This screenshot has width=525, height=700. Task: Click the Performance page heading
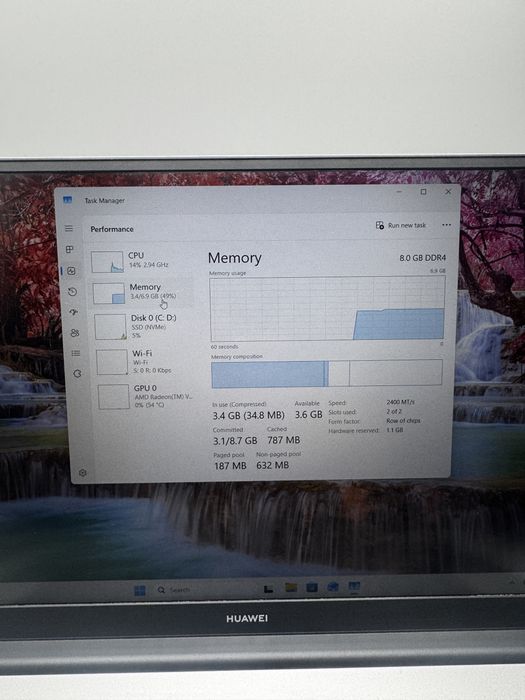(112, 229)
